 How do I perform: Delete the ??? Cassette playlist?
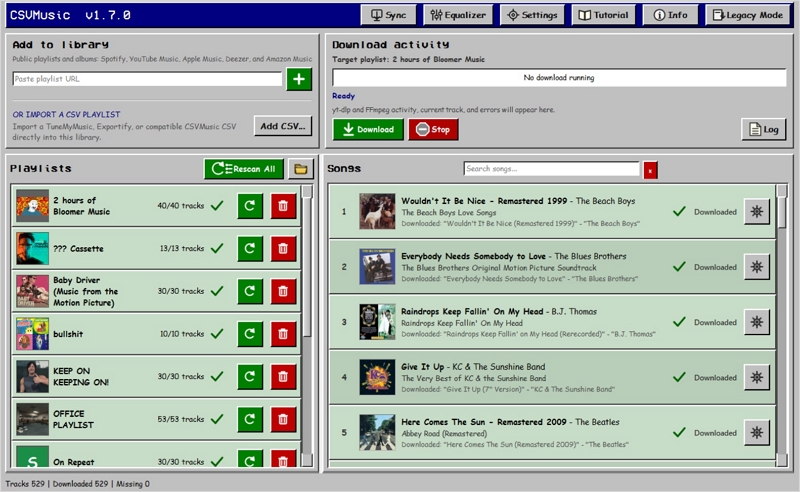coord(283,249)
